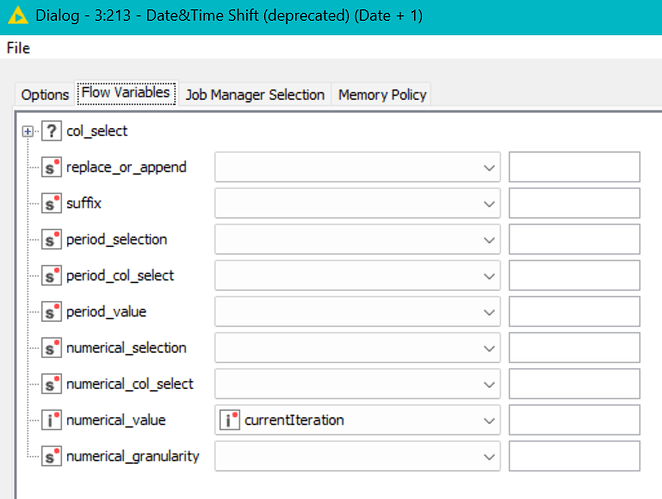Click string icon beside period_selection
Viewport: 662px width, 499px height.
point(51,239)
